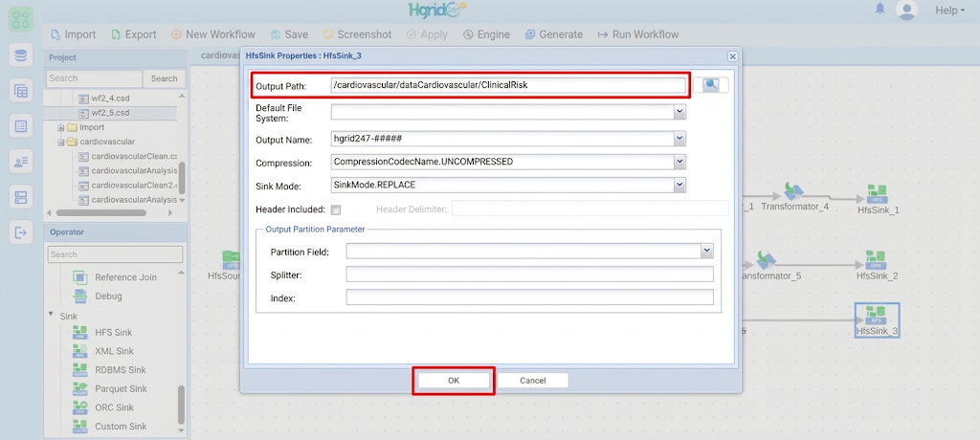Click Engine in the toolbar
Screen dimensions: 980x440
(x=486, y=34)
